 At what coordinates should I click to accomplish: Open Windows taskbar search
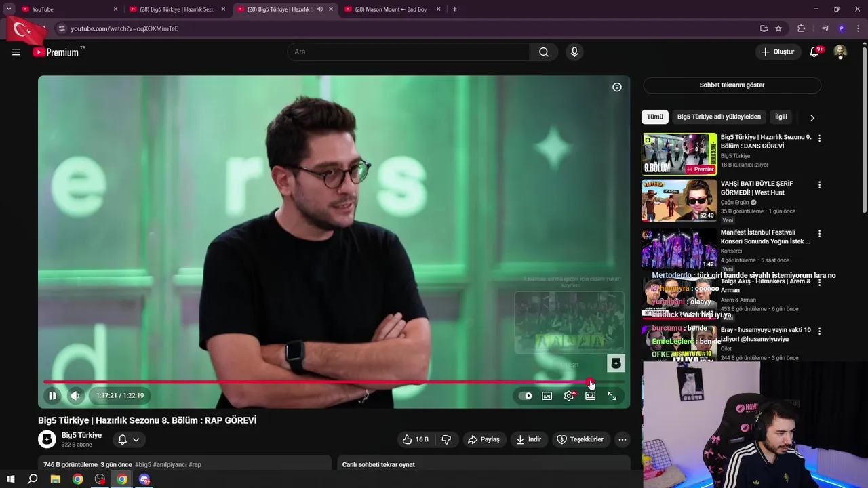(x=33, y=479)
